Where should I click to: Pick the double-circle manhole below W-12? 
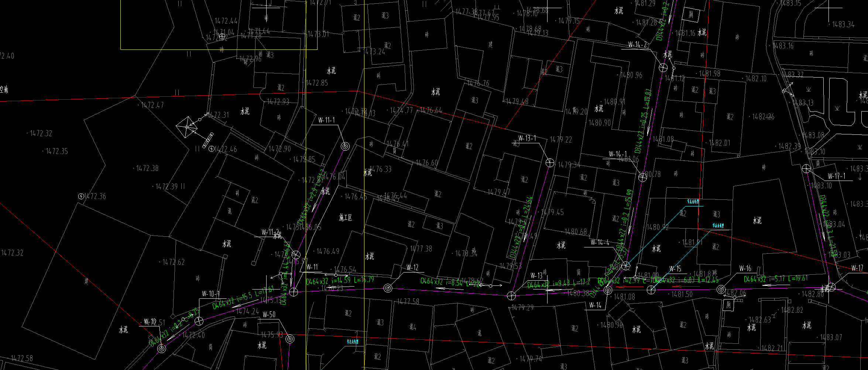tap(388, 288)
